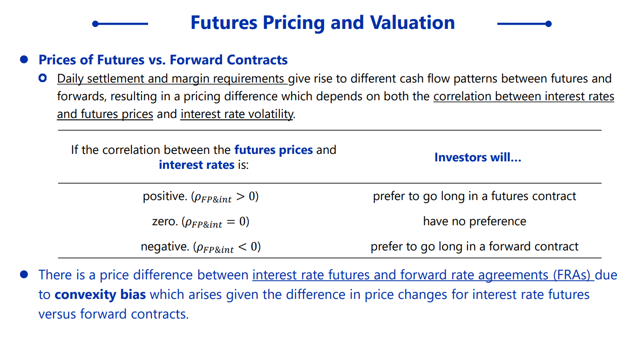
Task: Click the solid bullet beside Prices of Futures heading
Action: point(24,60)
